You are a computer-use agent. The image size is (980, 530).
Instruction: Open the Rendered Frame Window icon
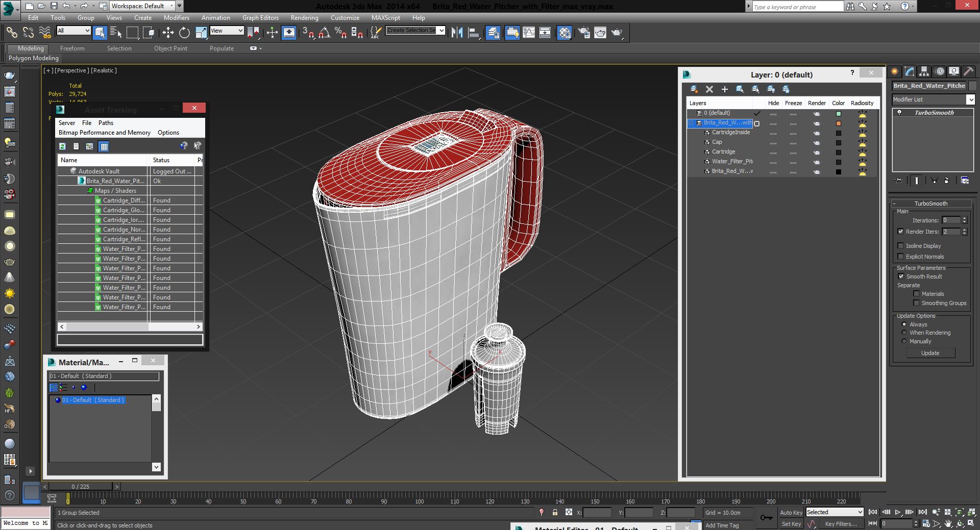tap(600, 33)
